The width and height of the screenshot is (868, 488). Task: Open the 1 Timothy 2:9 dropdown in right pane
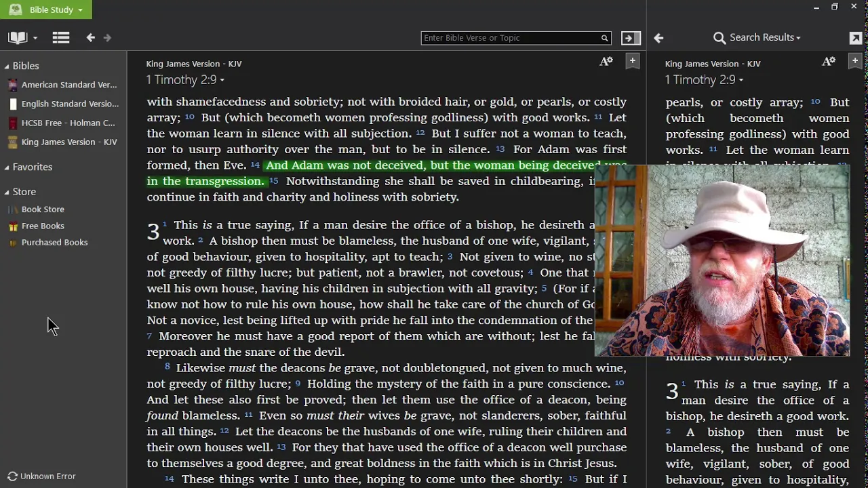[x=704, y=80]
